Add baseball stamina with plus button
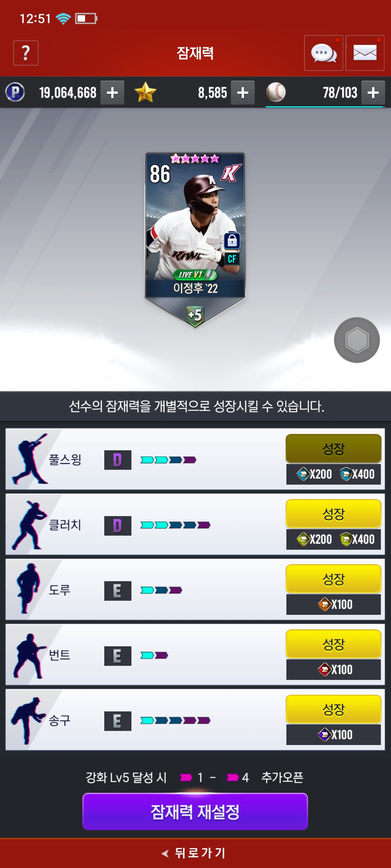Image resolution: width=391 pixels, height=868 pixels. pos(373,93)
